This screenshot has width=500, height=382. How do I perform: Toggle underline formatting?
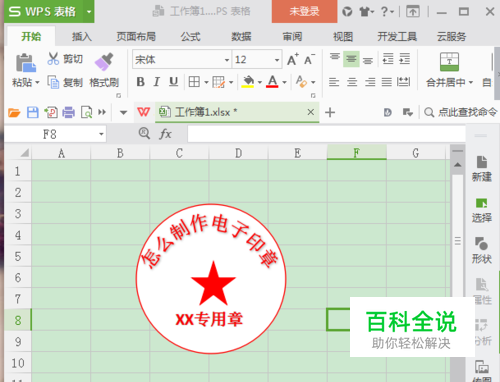click(173, 82)
